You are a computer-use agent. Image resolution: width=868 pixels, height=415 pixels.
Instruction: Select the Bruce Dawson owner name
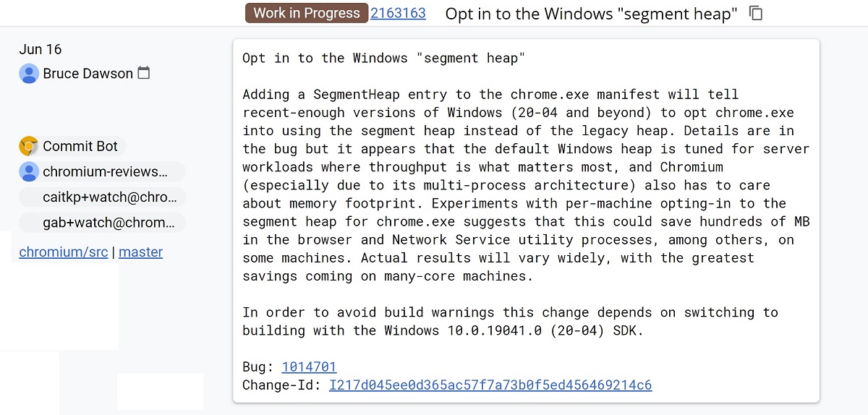pos(88,74)
